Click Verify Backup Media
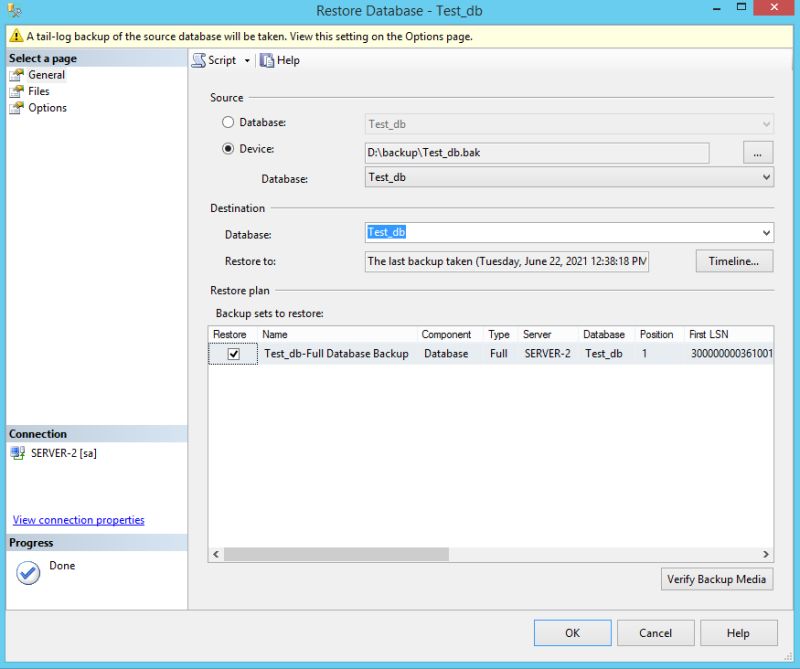 click(x=716, y=579)
